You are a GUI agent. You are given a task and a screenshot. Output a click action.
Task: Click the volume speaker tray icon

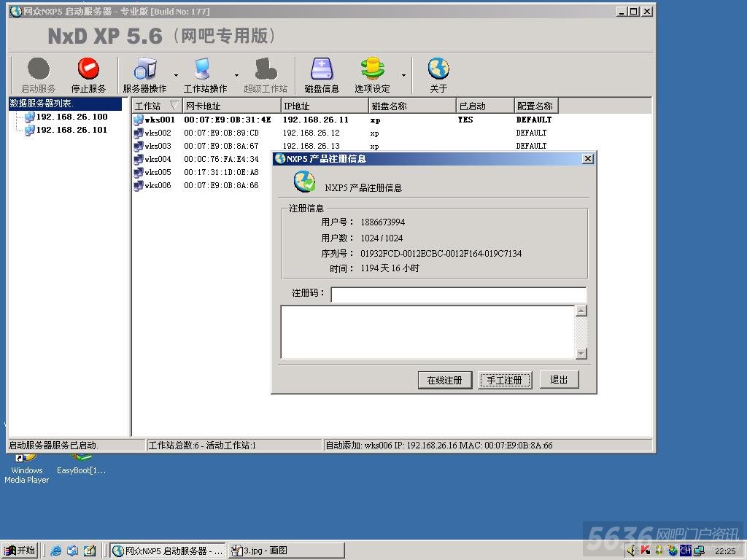[x=632, y=551]
